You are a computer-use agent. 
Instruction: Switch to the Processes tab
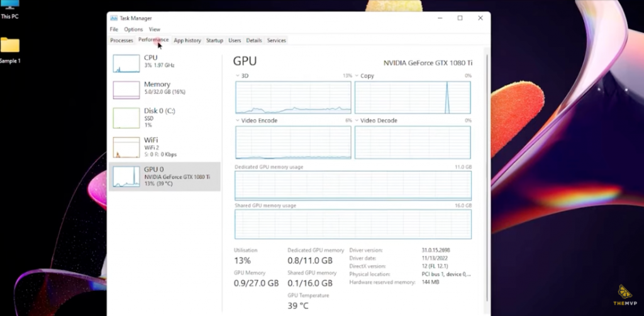pyautogui.click(x=121, y=40)
